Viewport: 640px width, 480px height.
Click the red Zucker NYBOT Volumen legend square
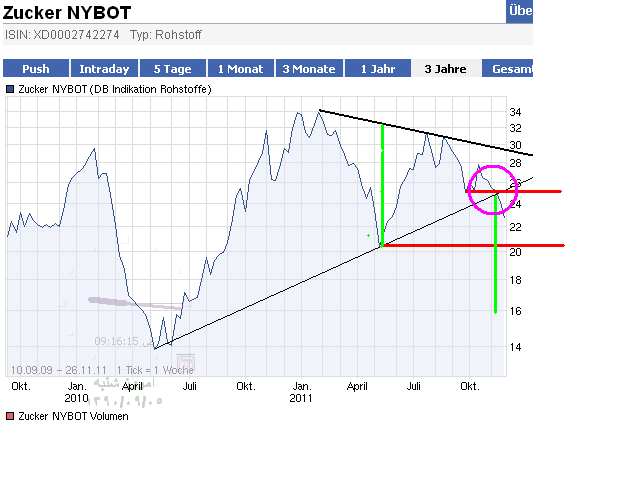tap(10, 416)
